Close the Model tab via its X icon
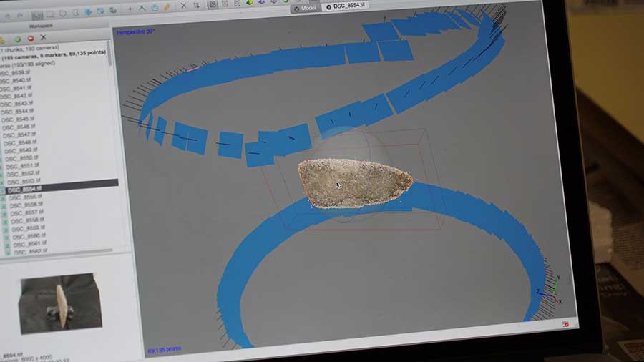644x362 pixels. pos(296,9)
